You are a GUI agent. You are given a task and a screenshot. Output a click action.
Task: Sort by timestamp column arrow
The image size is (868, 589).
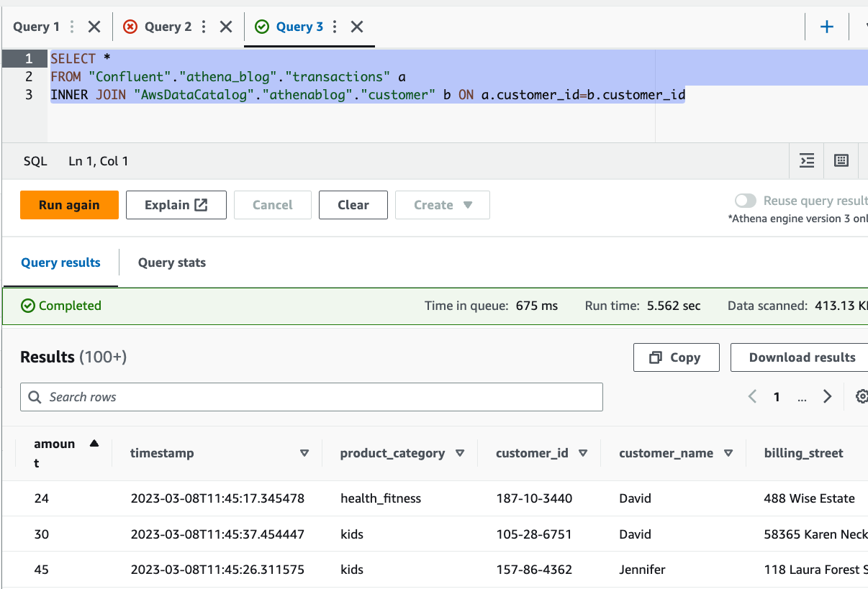(304, 453)
